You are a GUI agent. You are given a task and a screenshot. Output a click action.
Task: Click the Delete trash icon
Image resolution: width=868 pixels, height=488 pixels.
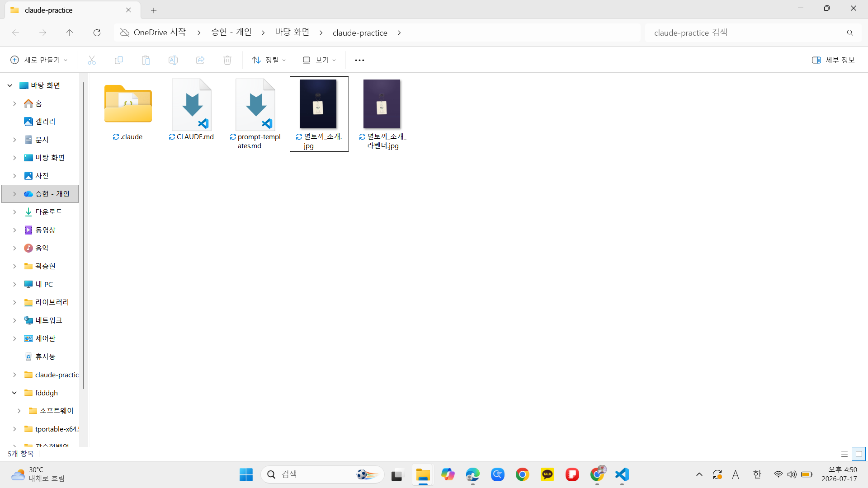pyautogui.click(x=227, y=60)
